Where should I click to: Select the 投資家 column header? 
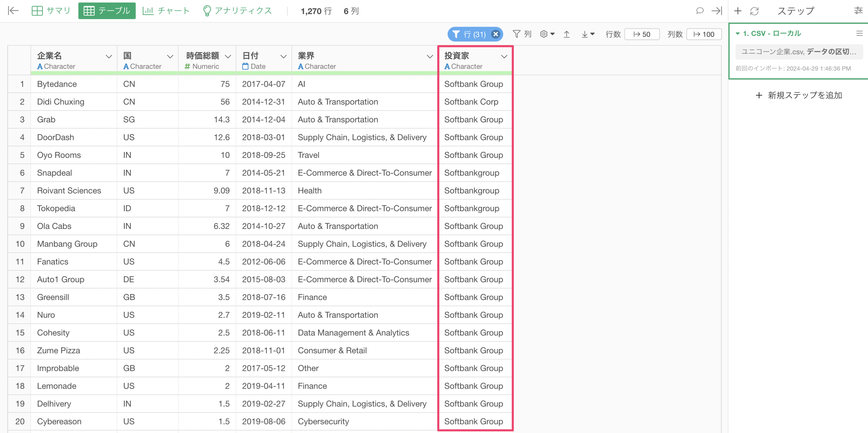(x=475, y=60)
